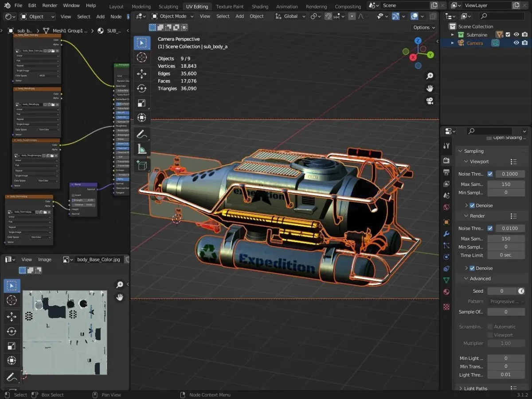Open the Image menu in UV editor

(44, 260)
